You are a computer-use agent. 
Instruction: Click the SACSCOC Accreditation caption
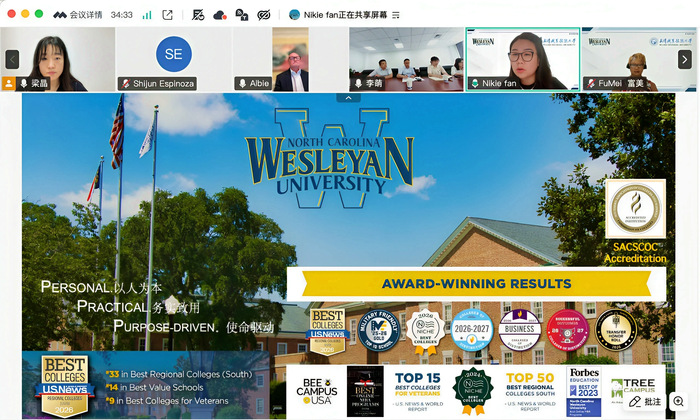pos(635,253)
